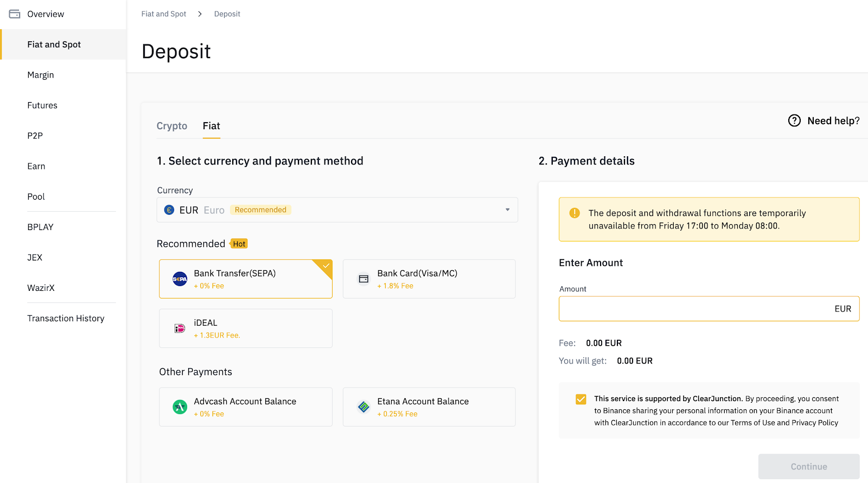Click the Etana logo icon
868x483 pixels.
pos(363,406)
